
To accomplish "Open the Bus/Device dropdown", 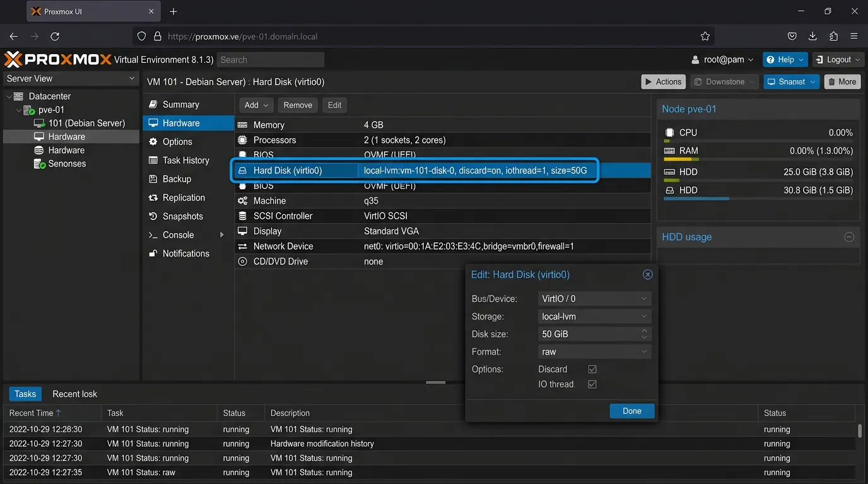I will (594, 299).
